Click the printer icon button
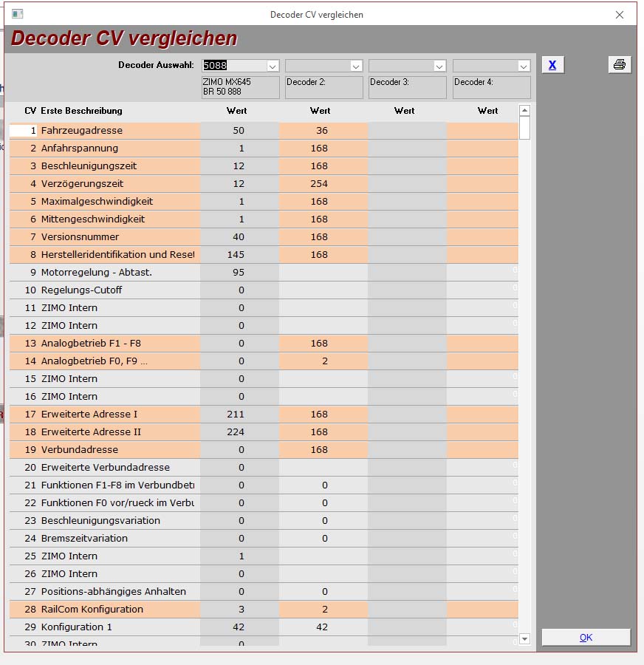 pyautogui.click(x=620, y=64)
